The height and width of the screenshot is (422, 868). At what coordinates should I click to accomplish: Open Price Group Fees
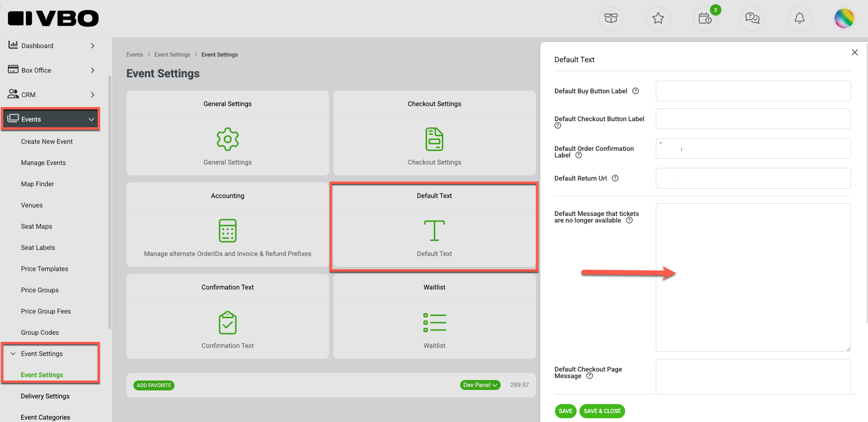46,311
